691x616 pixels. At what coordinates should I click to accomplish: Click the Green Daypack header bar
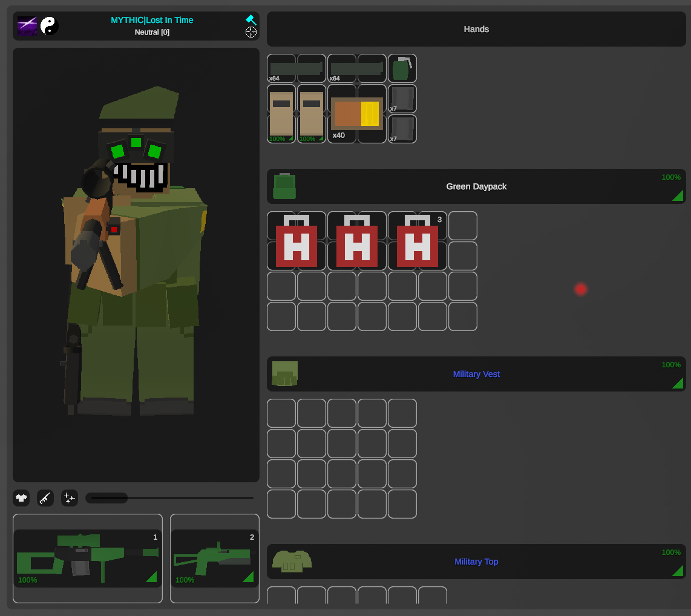[476, 186]
